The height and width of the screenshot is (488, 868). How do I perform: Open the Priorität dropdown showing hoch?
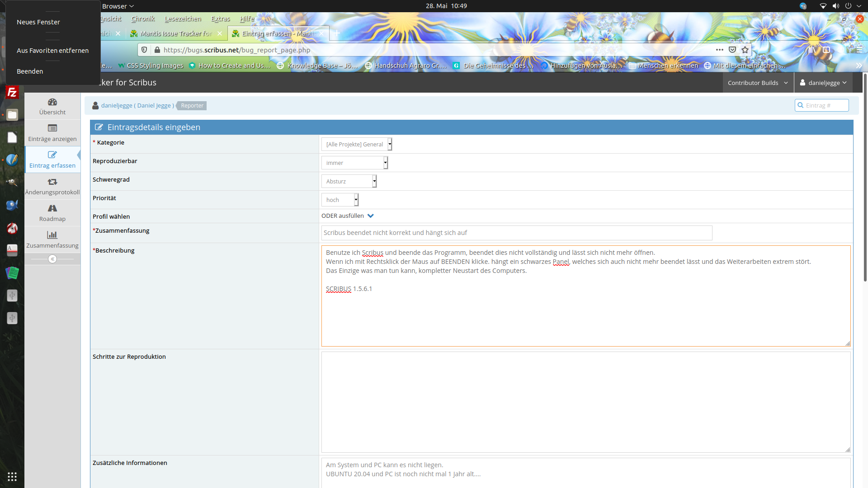pyautogui.click(x=340, y=200)
